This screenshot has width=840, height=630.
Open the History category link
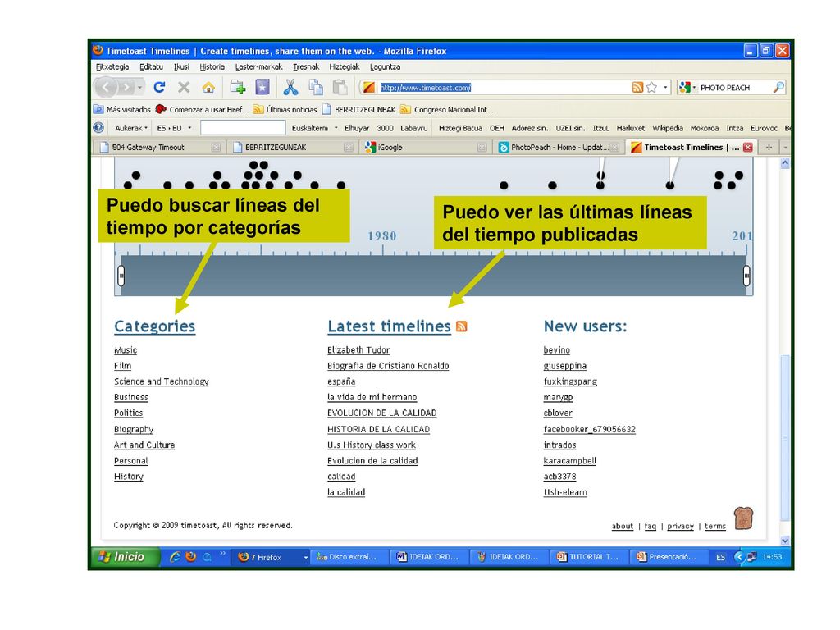tap(129, 477)
